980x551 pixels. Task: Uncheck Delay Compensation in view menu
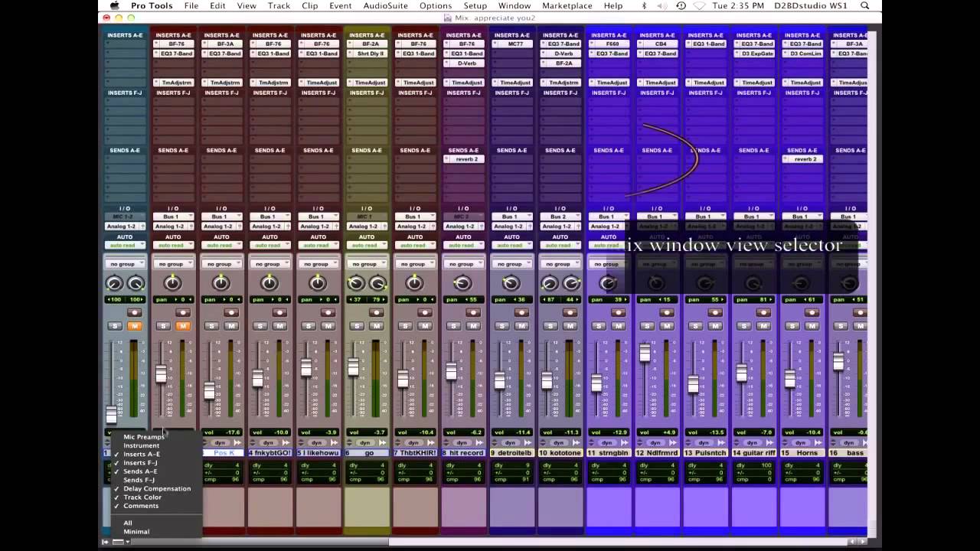coord(157,488)
